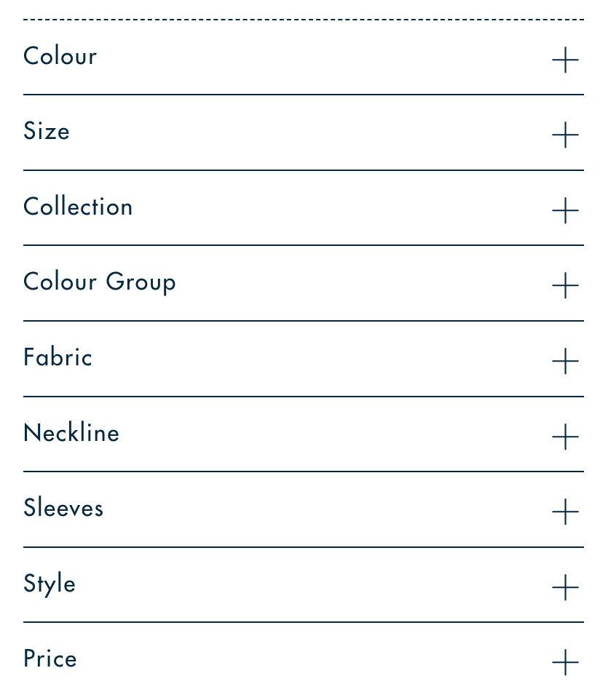Select the Style filter heading
Image resolution: width=600 pixels, height=700 pixels.
pos(50,584)
